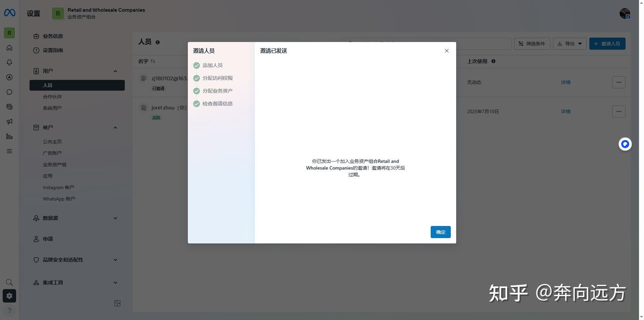Screen dimensions: 644x320
Task: Open search using the magnifier icon in the sidebar
Action: pos(9,282)
